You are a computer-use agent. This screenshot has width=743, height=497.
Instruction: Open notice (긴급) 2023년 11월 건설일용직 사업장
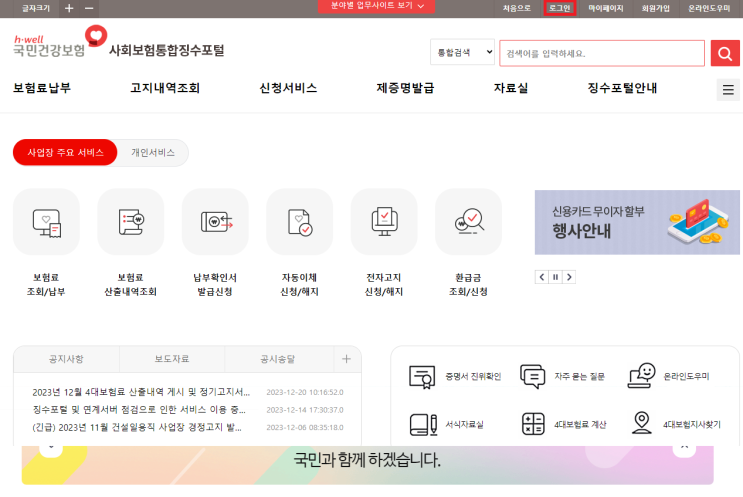coord(137,427)
